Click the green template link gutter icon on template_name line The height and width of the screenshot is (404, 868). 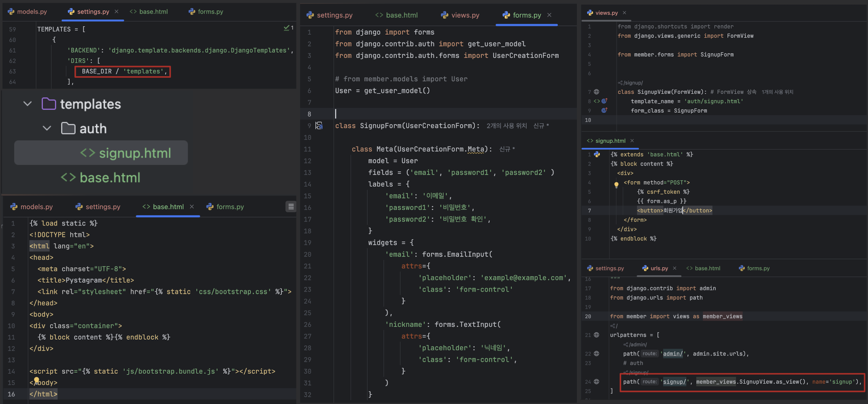597,101
